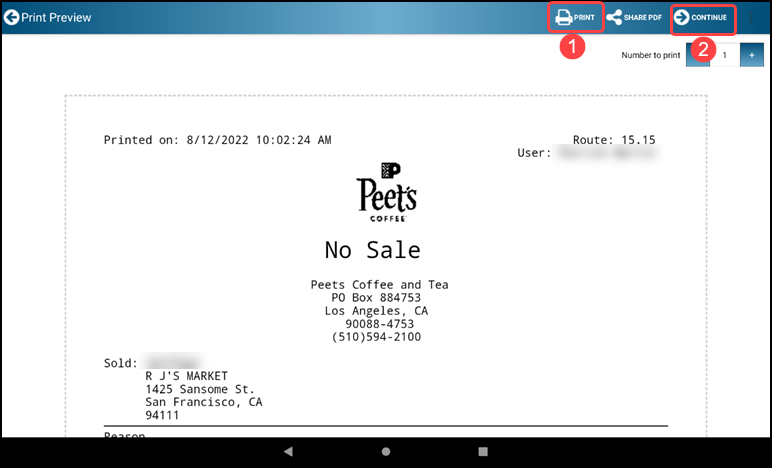Tap the Android home circle button
The width and height of the screenshot is (772, 468).
click(386, 451)
